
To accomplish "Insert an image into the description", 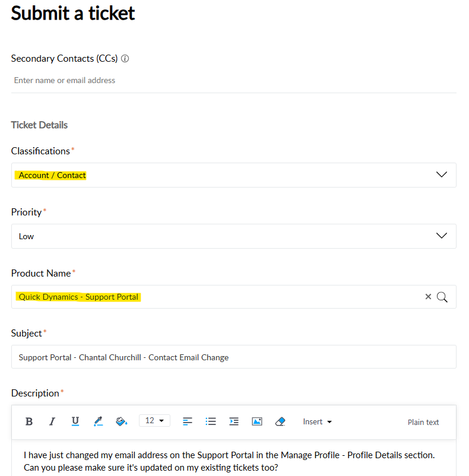I will click(x=257, y=421).
